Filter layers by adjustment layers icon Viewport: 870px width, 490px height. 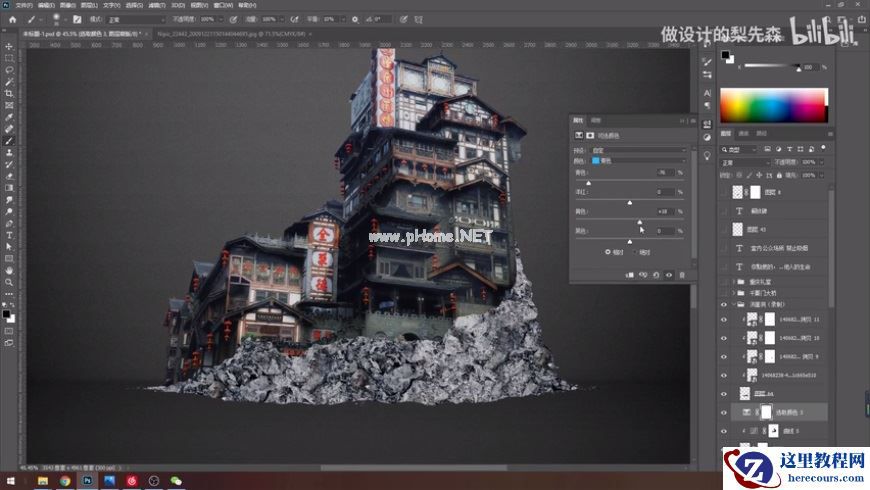[x=779, y=149]
